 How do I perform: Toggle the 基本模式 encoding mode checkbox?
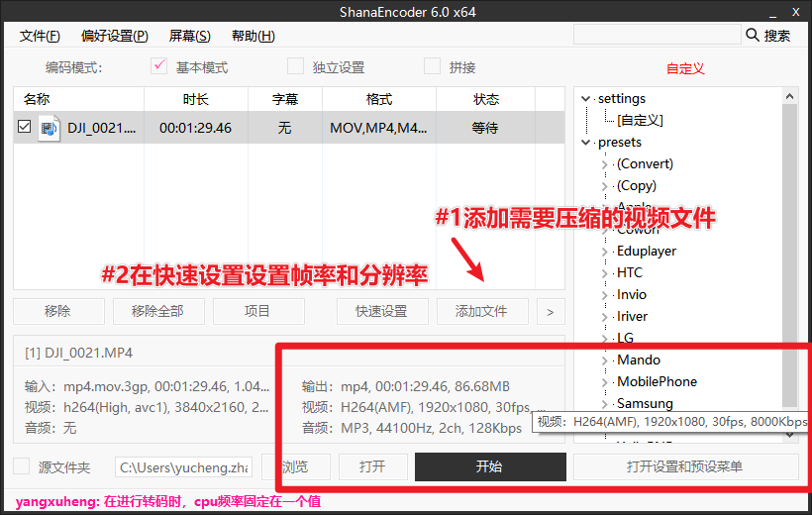point(159,66)
